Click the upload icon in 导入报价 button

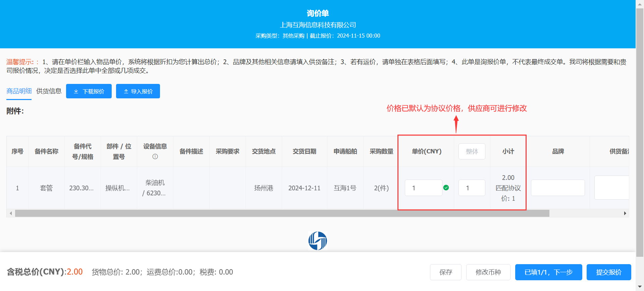coord(126,91)
